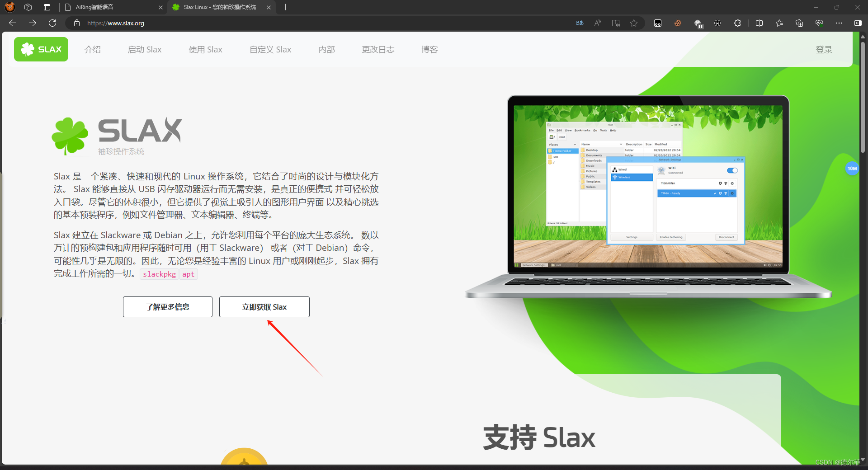Open the cookie extension icon
Screen dimensions: 868x470
678,23
